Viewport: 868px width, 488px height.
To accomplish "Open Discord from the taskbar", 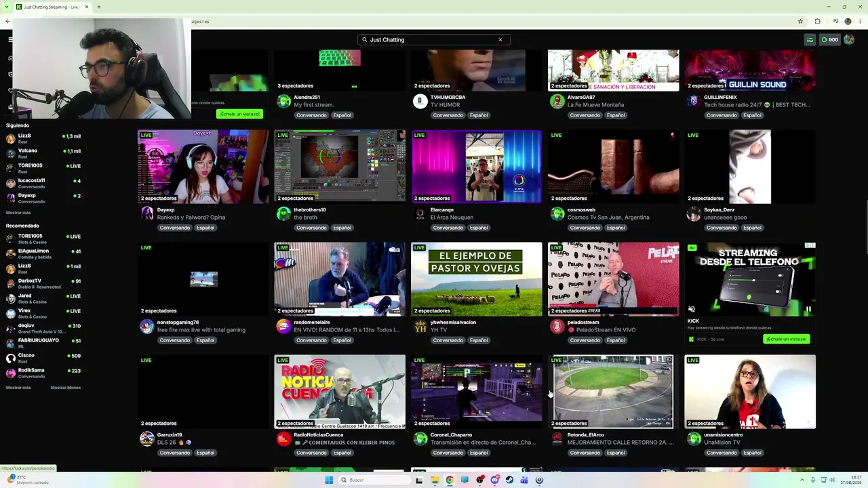I will 494,480.
